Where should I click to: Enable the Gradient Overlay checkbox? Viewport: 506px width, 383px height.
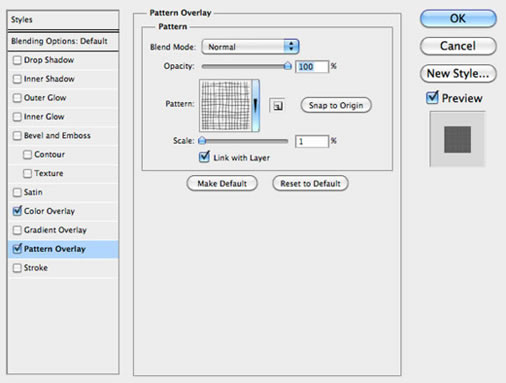coord(17,230)
